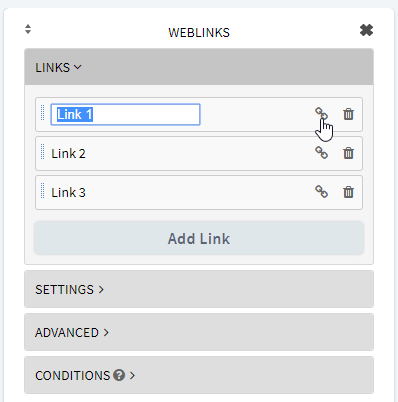Click the Conditions help question mark
The height and width of the screenshot is (402, 398).
pos(119,375)
